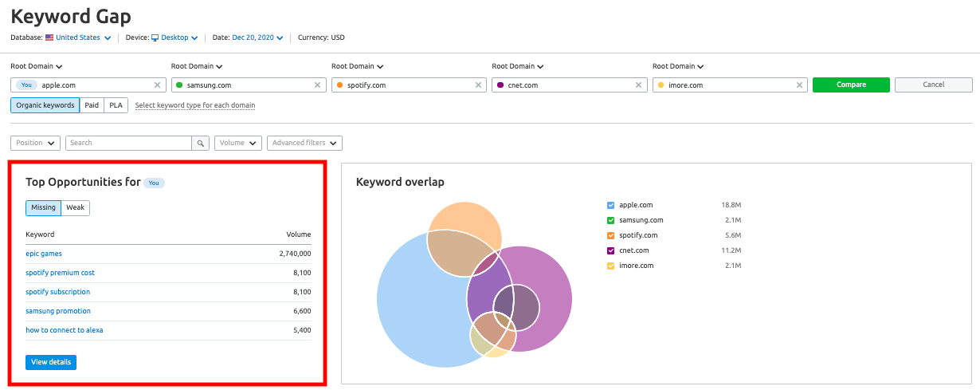Click the search magnifier icon
This screenshot has height=390, width=980.
(x=201, y=143)
